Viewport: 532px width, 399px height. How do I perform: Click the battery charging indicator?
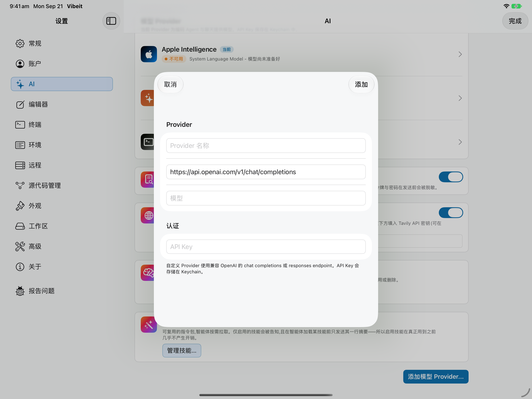point(516,6)
